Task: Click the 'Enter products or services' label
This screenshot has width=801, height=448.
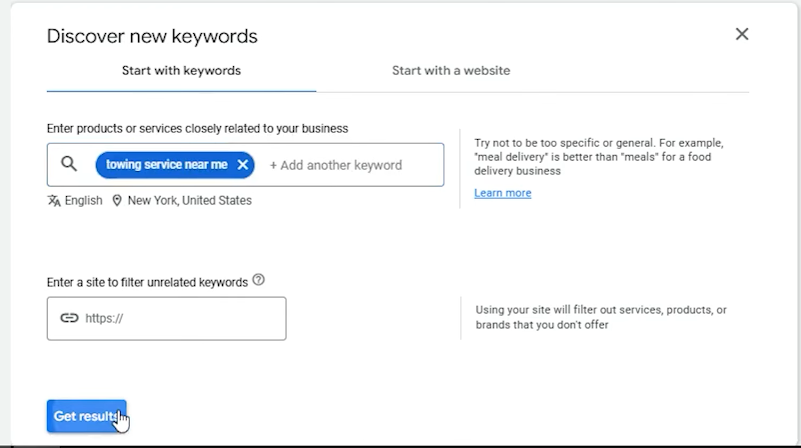Action: (x=197, y=128)
